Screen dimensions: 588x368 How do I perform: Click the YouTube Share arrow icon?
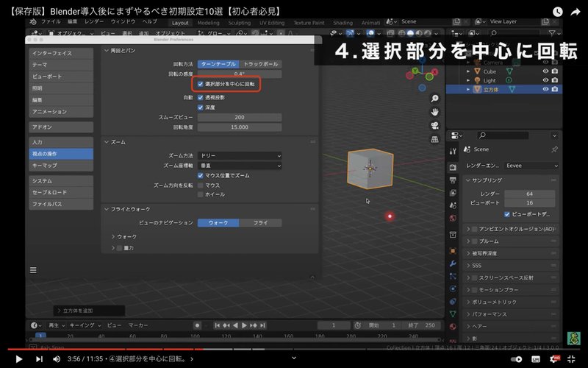click(x=576, y=12)
